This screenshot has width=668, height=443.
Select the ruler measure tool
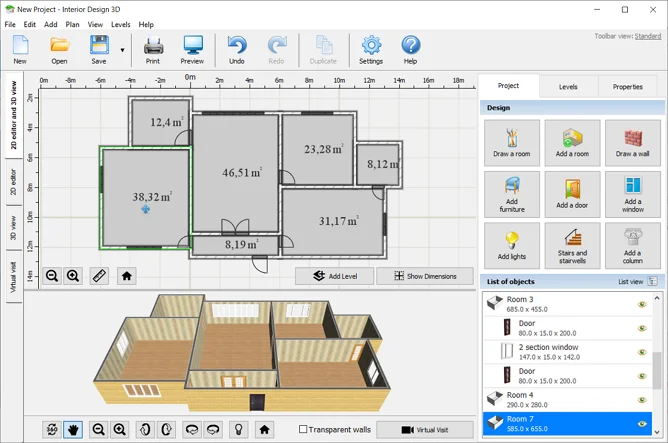(99, 276)
